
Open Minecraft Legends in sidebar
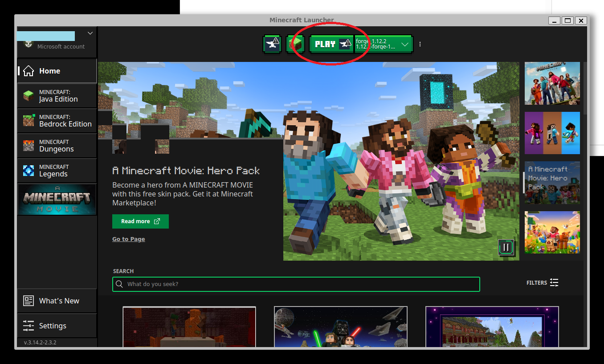[x=57, y=171]
